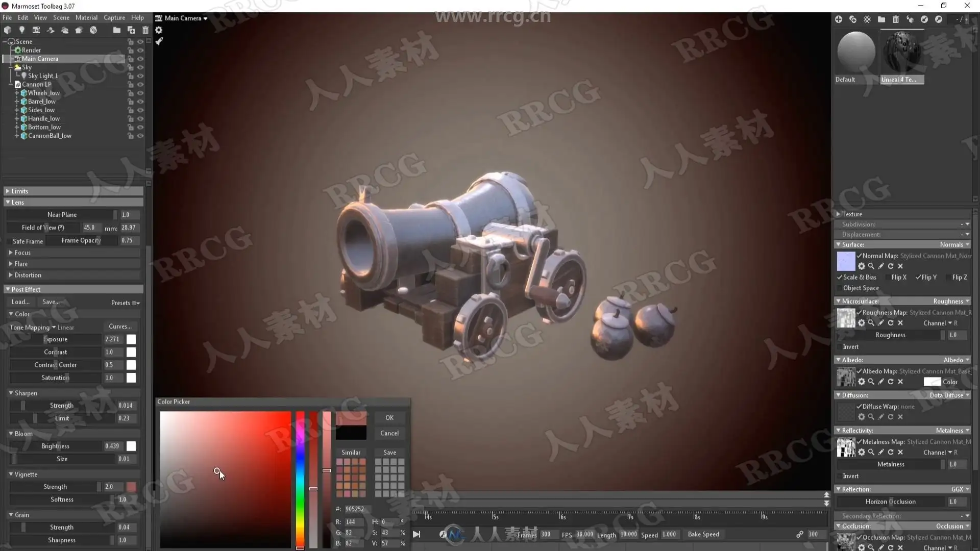The image size is (980, 551).
Task: Open the Material menu
Action: tap(86, 17)
